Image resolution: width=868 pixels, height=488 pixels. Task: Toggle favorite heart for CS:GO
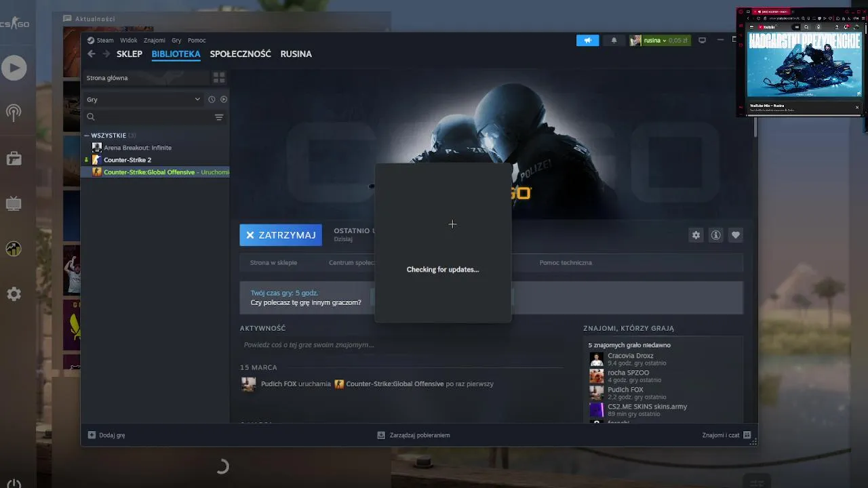[x=736, y=235]
